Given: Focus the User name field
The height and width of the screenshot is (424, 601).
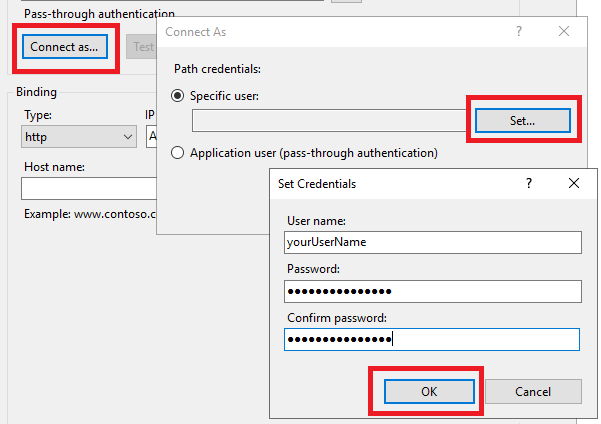Looking at the screenshot, I should coord(432,242).
